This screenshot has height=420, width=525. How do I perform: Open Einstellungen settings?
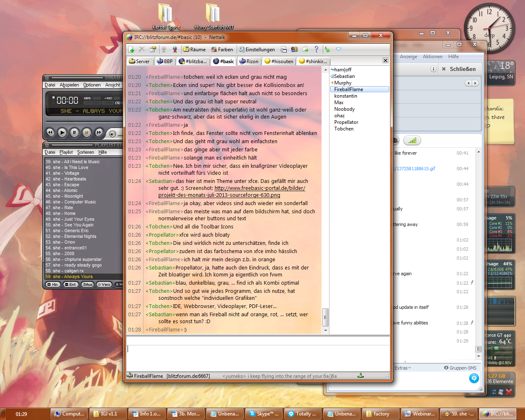pos(257,49)
